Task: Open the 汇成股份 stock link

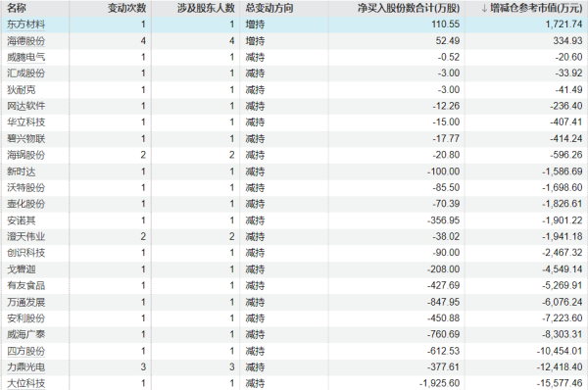Action: [x=25, y=73]
